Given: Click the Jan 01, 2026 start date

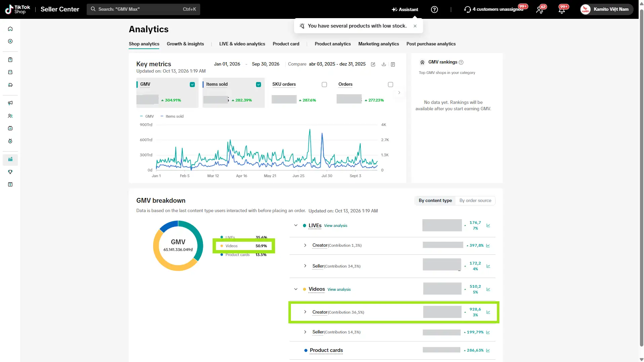Looking at the screenshot, I should 227,64.
